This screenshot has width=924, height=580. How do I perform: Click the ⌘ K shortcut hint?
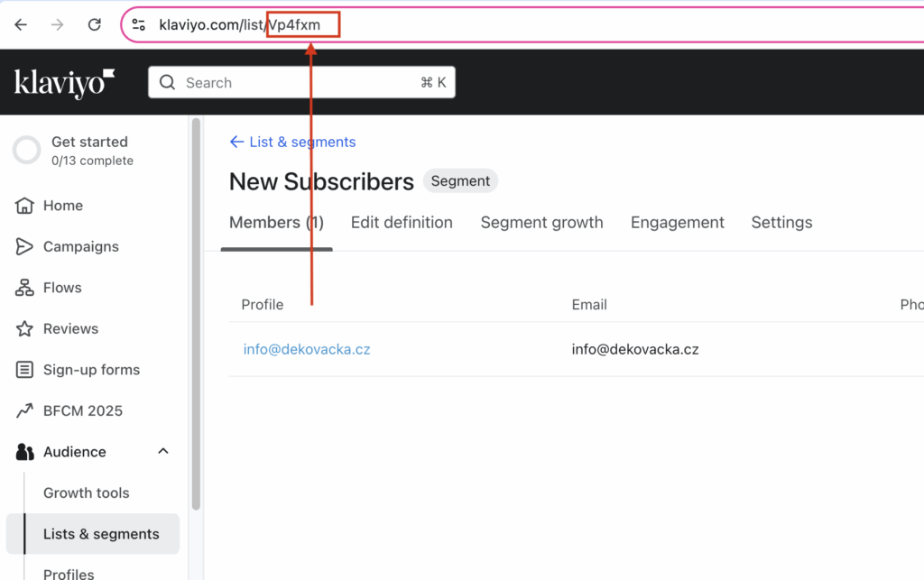point(433,82)
